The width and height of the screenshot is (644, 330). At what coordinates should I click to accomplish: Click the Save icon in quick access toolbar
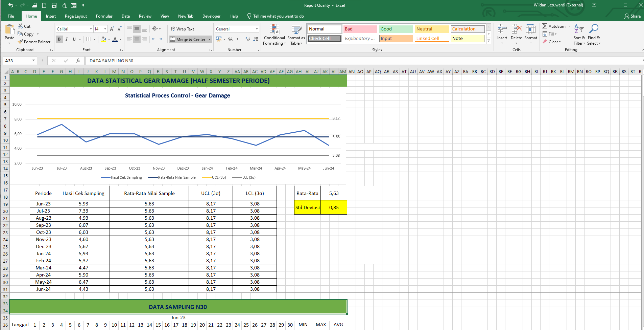pos(54,5)
